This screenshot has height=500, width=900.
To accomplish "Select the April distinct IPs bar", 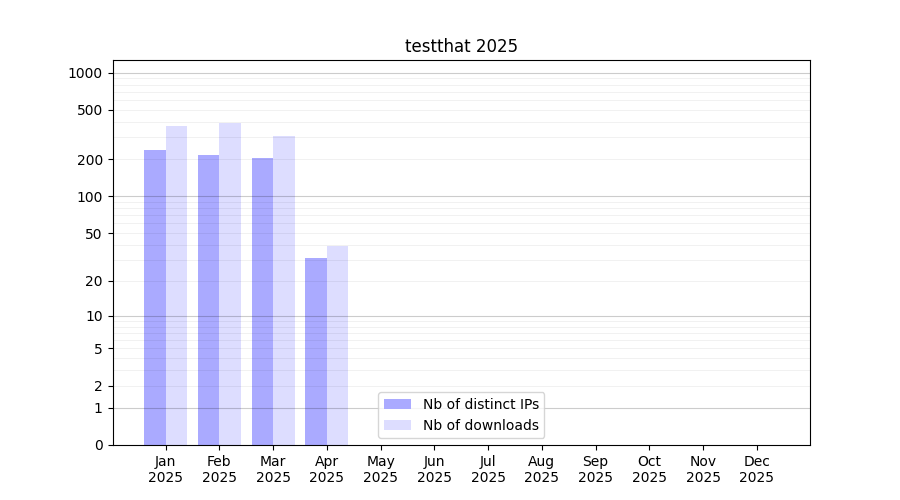I will click(x=316, y=351).
